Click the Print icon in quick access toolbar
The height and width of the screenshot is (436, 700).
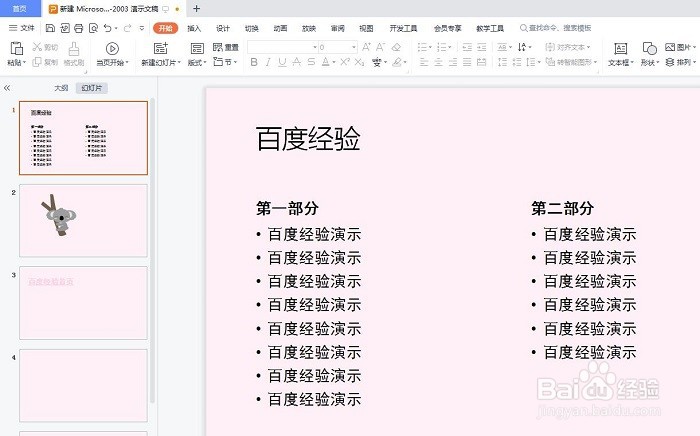79,28
